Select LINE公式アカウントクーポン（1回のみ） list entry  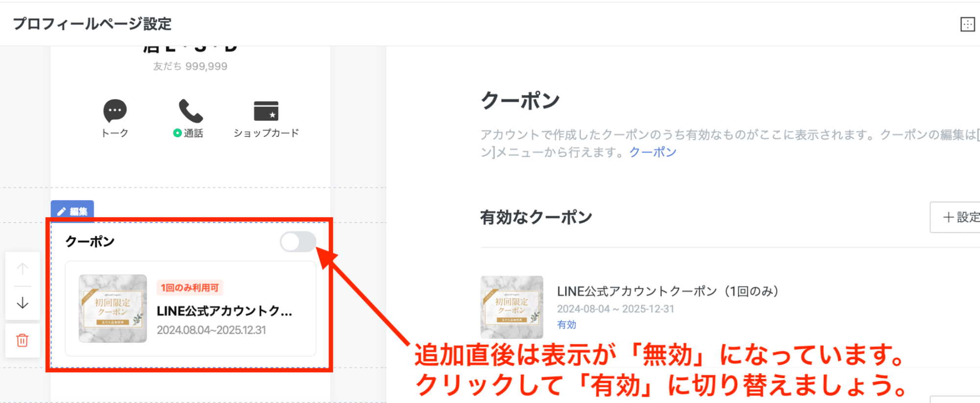tap(667, 291)
